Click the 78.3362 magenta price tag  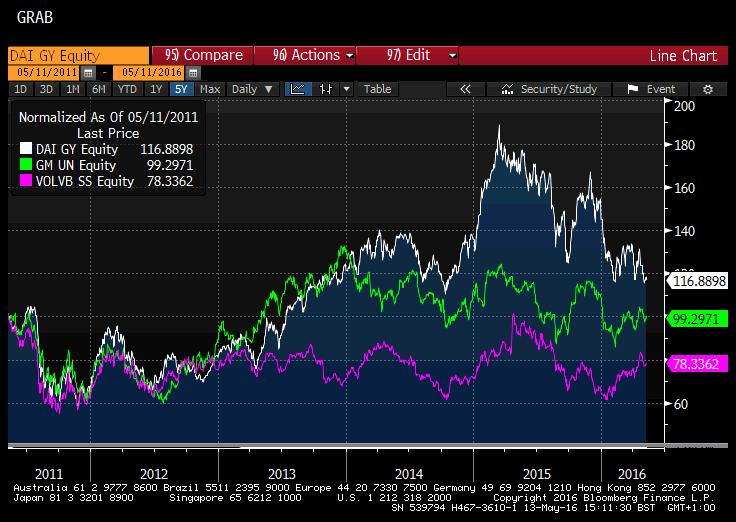point(697,364)
